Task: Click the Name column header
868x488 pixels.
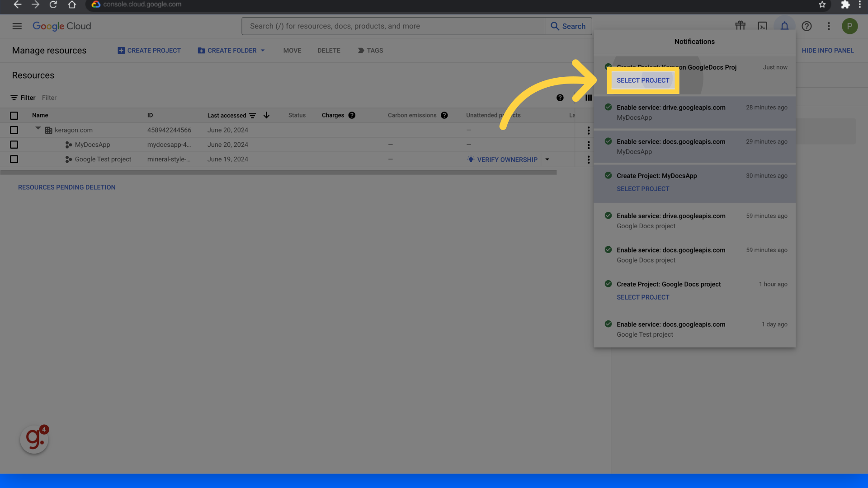Action: (40, 115)
